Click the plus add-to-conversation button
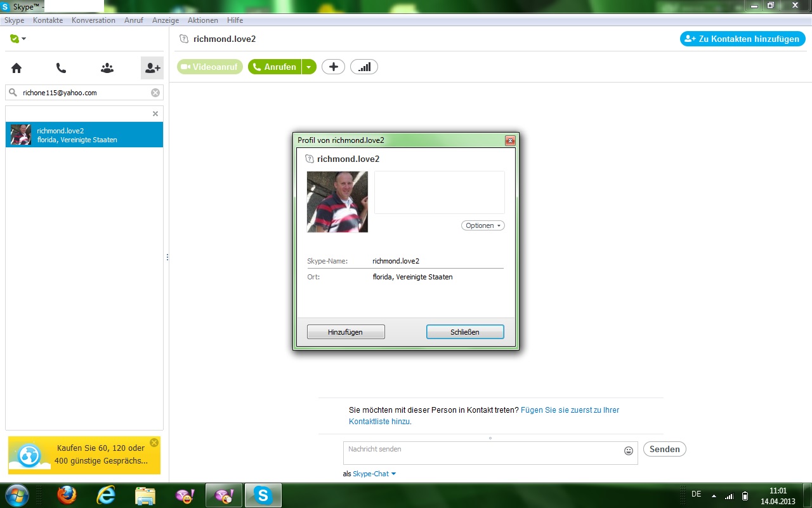Image resolution: width=812 pixels, height=508 pixels. 334,67
